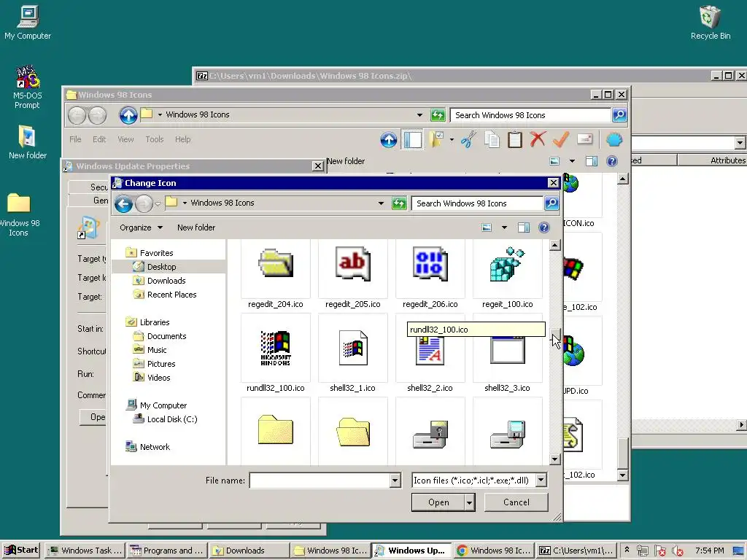The height and width of the screenshot is (560, 747).
Task: Toggle preview pane in Change Icon dialog
Action: tap(524, 227)
